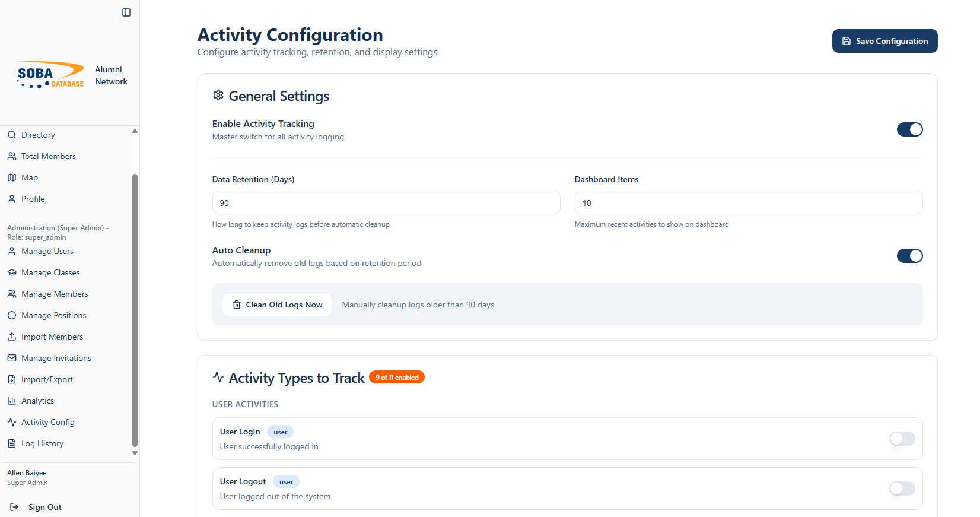Click the Sign Out arrow icon

pyautogui.click(x=14, y=507)
